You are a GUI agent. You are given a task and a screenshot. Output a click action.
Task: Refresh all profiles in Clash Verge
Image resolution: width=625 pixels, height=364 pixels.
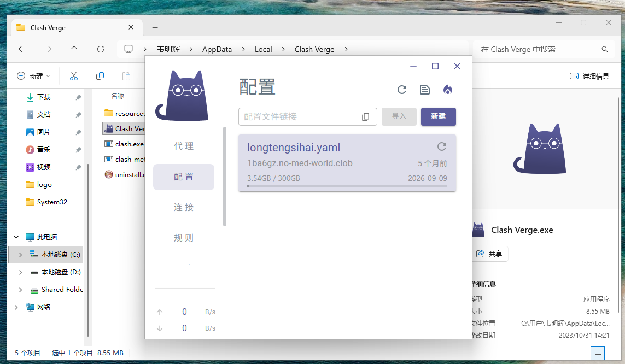(x=402, y=90)
